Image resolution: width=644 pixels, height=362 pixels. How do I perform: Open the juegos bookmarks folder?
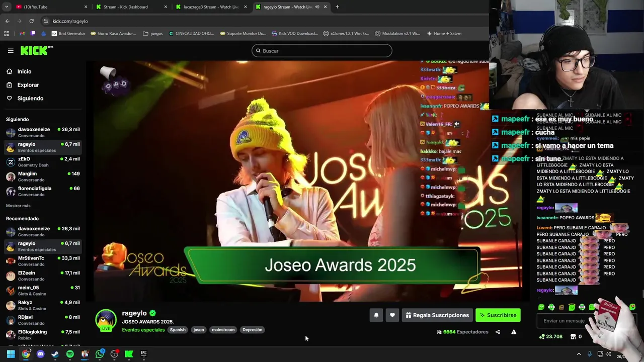pyautogui.click(x=153, y=34)
